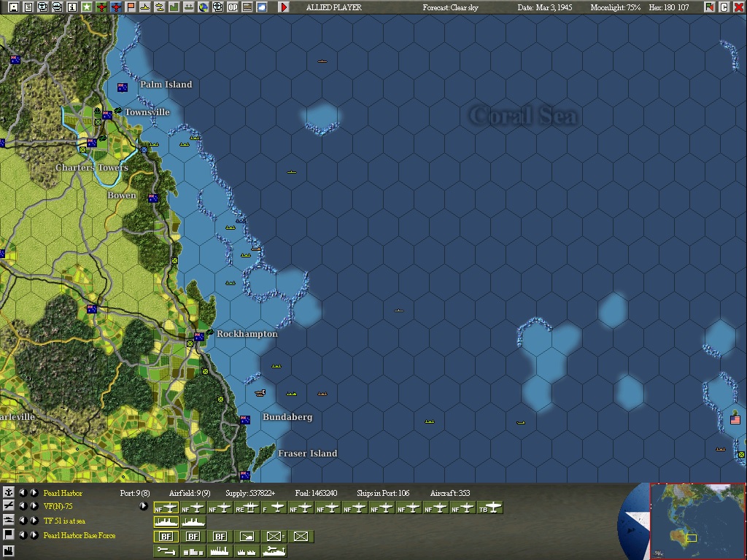Click the 'Date: Mar 3, 1945' readout
Image resolution: width=747 pixels, height=560 pixels.
[x=545, y=7]
